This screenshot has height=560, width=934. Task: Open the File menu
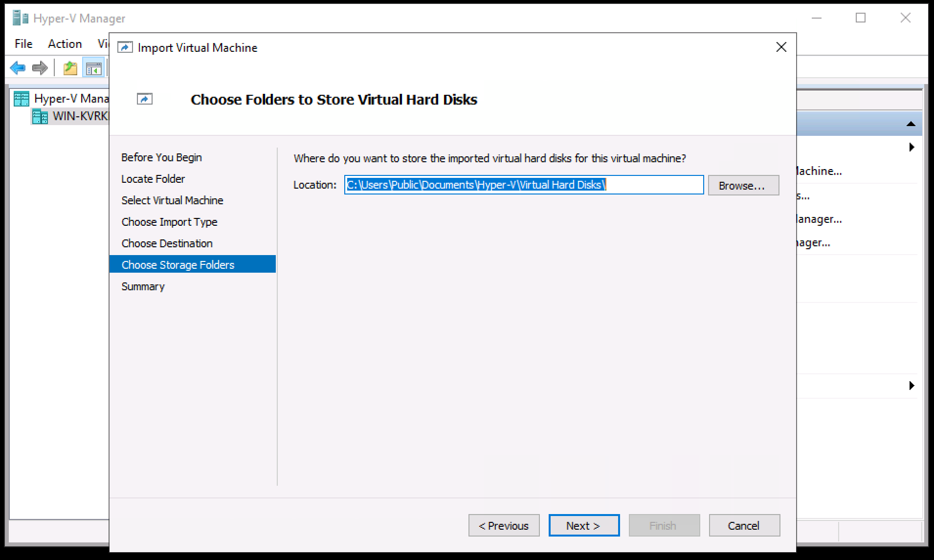pos(22,43)
